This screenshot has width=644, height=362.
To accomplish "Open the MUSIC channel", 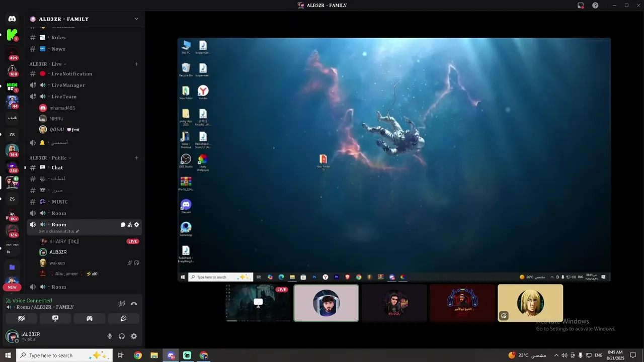I will (85, 202).
